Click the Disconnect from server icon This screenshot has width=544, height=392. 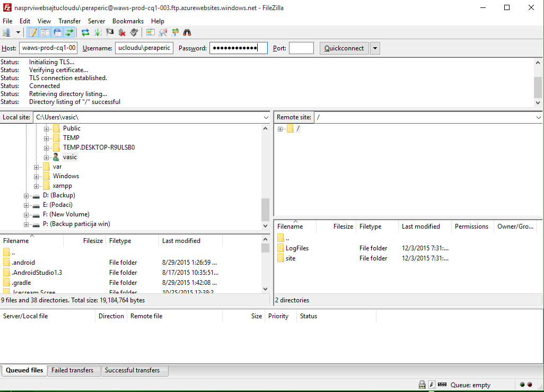click(x=122, y=33)
